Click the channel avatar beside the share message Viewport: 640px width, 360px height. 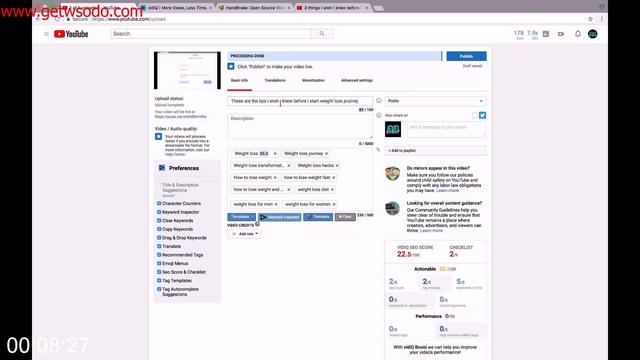(393, 129)
